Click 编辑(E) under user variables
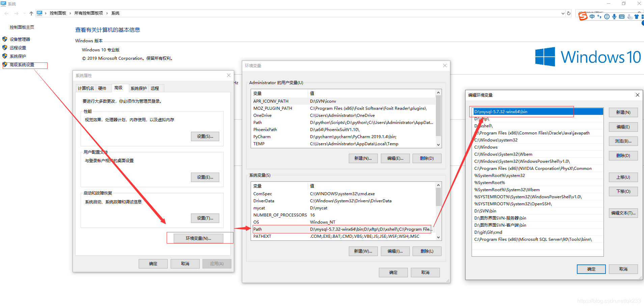Viewport: 644px width, 307px height. pyautogui.click(x=395, y=158)
